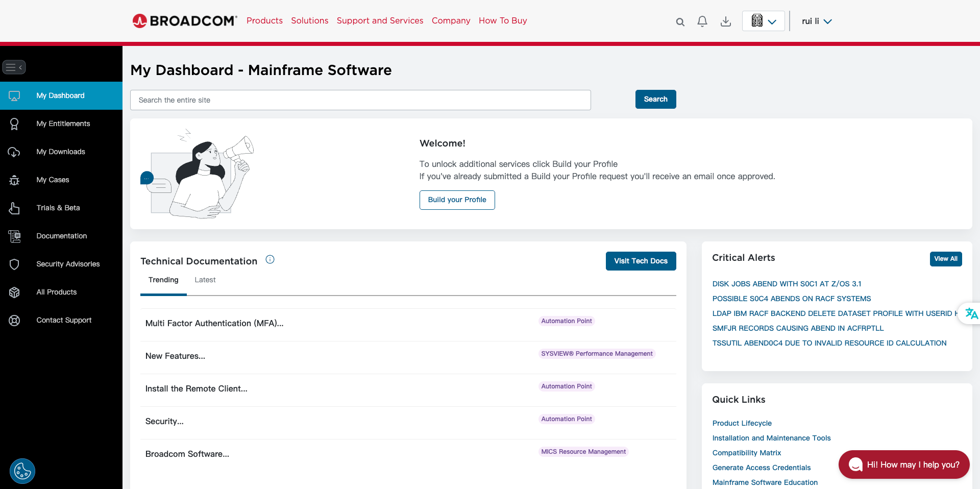
Task: Click the My Entitlements ribbon icon
Action: pos(14,124)
